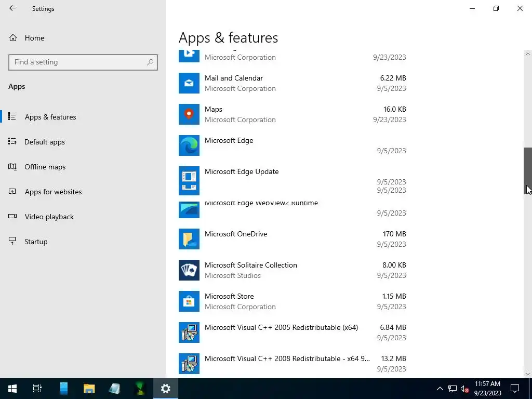Click the network status tray icon
The width and height of the screenshot is (532, 399).
453,389
